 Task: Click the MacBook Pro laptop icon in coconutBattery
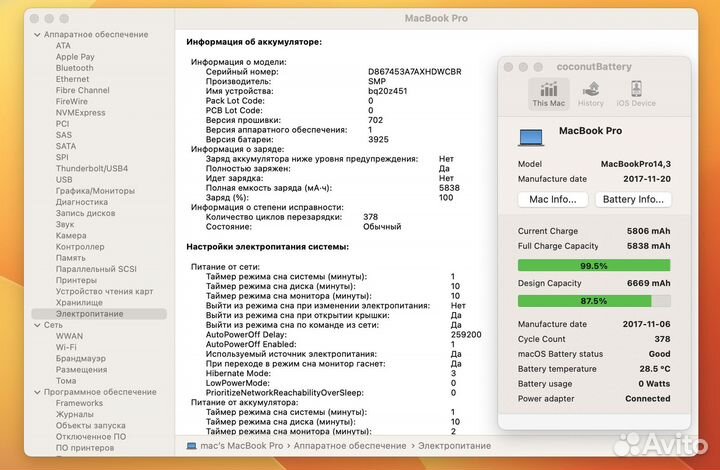pos(532,134)
